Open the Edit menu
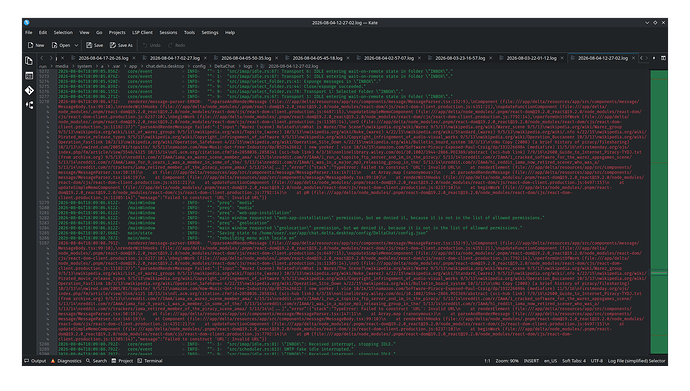The image size is (690, 391). (x=43, y=33)
